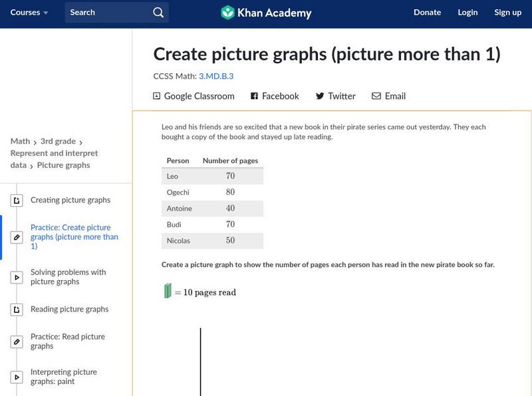The image size is (532, 396).
Task: Share via the Twitter bird icon
Action: (x=320, y=97)
